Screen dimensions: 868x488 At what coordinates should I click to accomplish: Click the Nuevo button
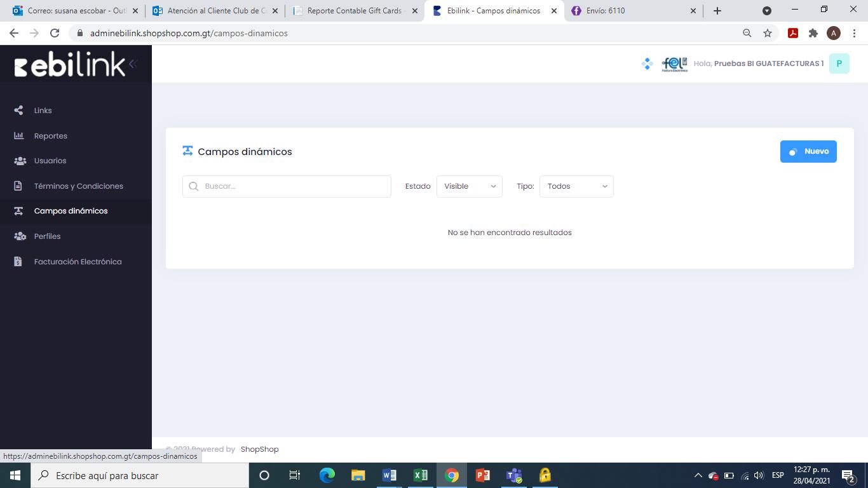pos(808,151)
